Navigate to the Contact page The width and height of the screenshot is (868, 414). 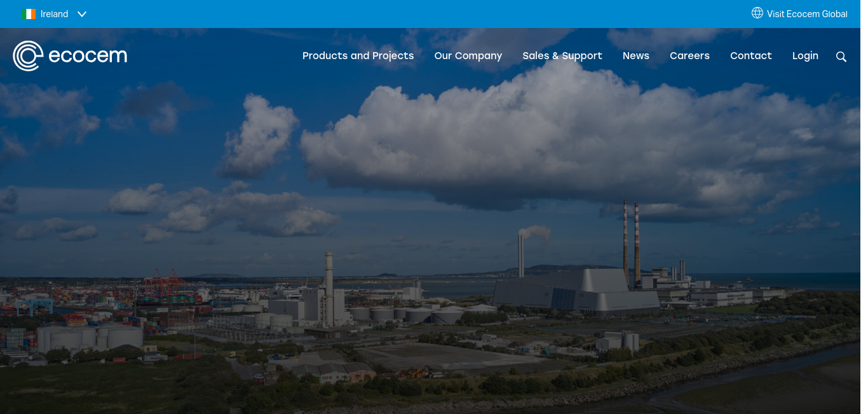point(751,56)
